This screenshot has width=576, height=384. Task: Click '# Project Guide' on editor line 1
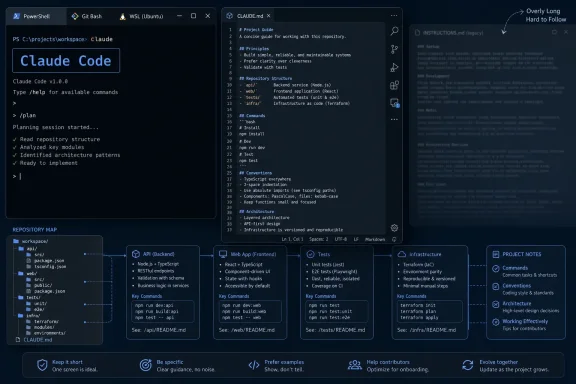[x=256, y=29]
